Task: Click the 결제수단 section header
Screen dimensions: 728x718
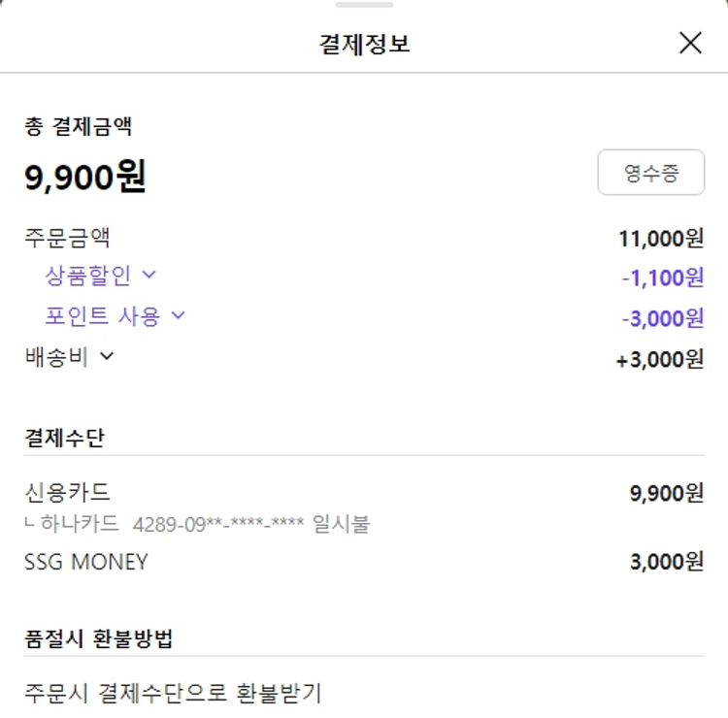Action: point(64,438)
